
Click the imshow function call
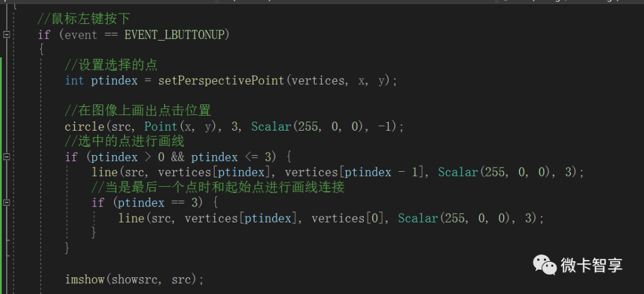click(84, 279)
